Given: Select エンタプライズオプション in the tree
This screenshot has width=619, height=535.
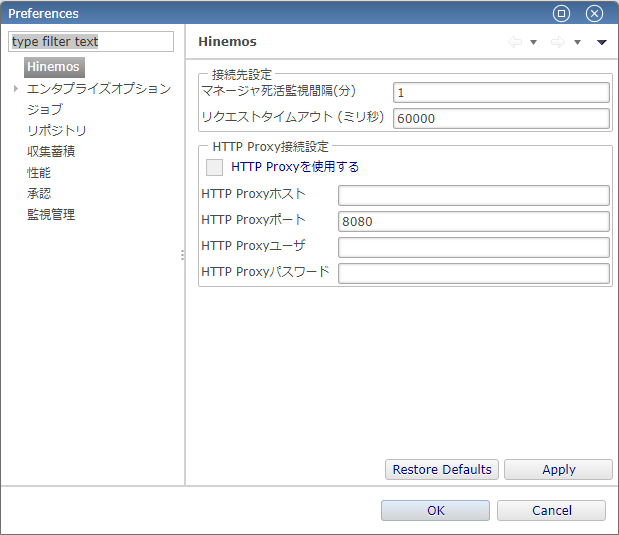Looking at the screenshot, I should (x=99, y=88).
